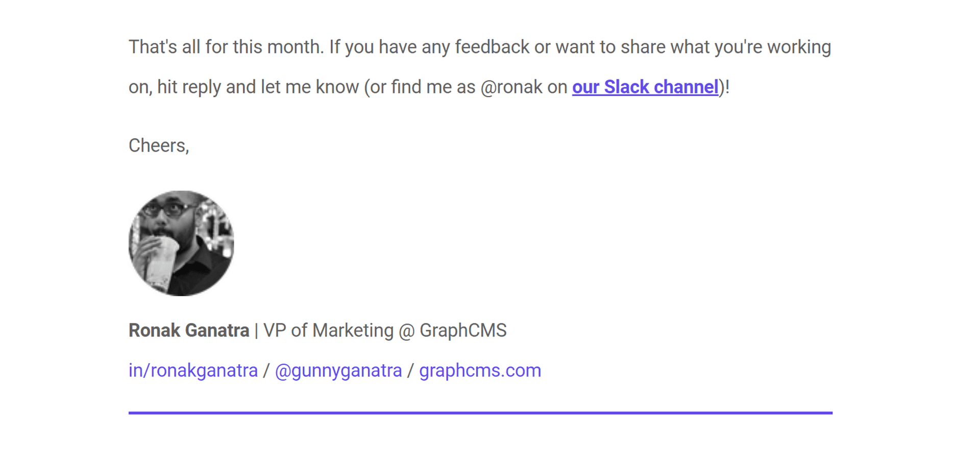Viewport: 980px width, 452px height.
Task: Click the slash before graphcms.com
Action: coord(410,370)
